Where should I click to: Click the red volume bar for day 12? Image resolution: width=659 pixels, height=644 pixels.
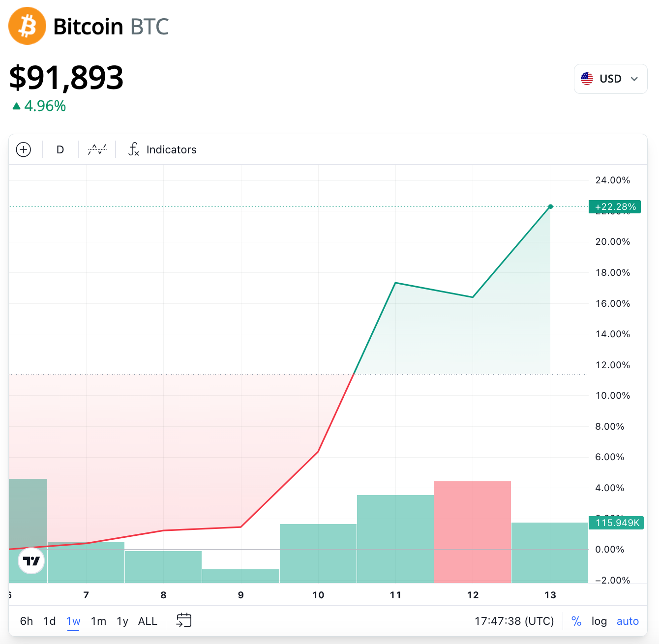[x=473, y=532]
